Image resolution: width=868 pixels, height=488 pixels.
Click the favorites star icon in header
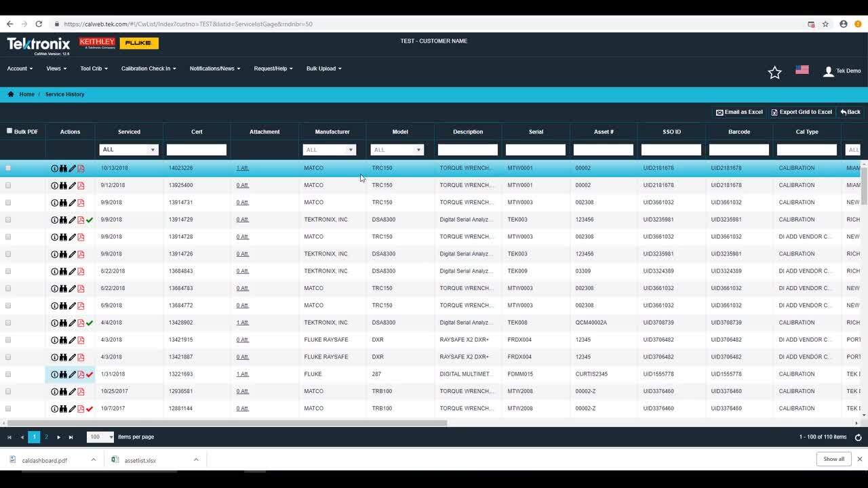click(x=774, y=73)
